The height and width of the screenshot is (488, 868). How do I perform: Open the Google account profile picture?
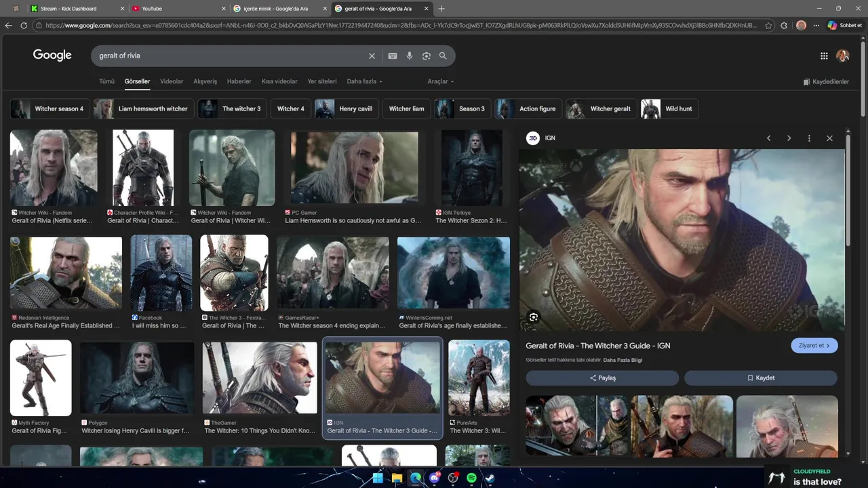(x=843, y=56)
